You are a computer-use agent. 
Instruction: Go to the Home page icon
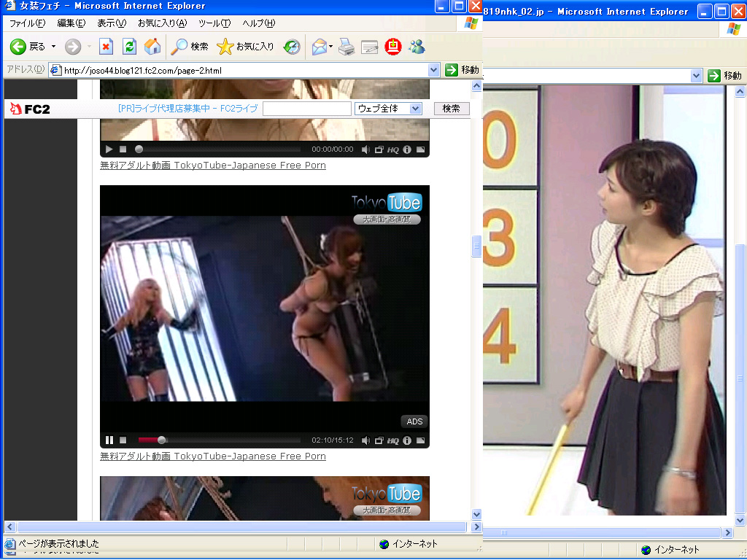click(x=152, y=47)
